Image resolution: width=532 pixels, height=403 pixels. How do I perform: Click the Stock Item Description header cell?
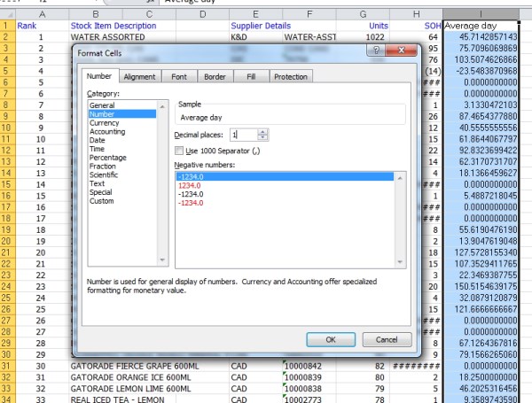[113, 26]
